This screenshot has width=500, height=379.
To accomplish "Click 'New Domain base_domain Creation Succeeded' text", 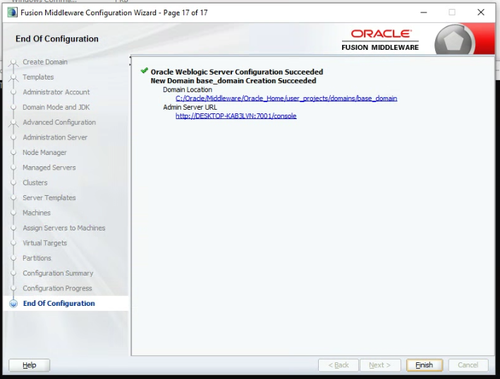I will pos(233,81).
